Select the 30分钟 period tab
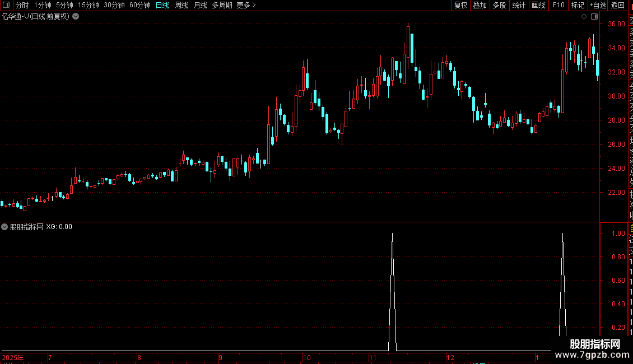This screenshot has height=364, width=633. 114,5
